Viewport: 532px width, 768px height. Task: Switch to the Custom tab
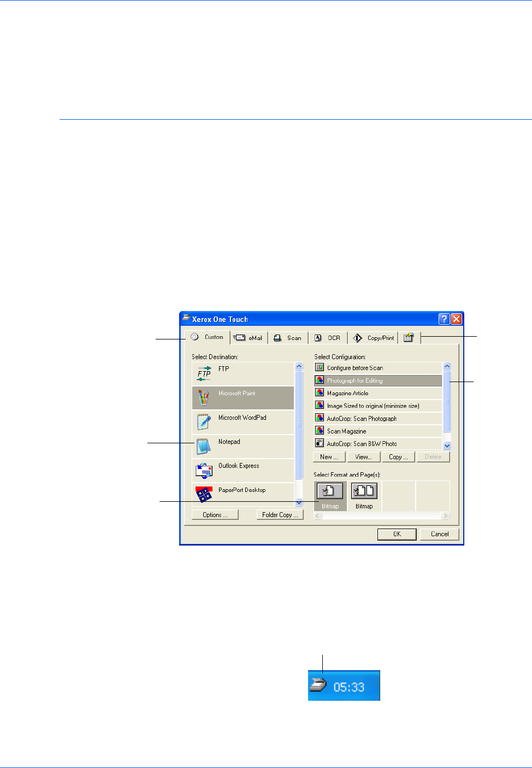(x=208, y=337)
